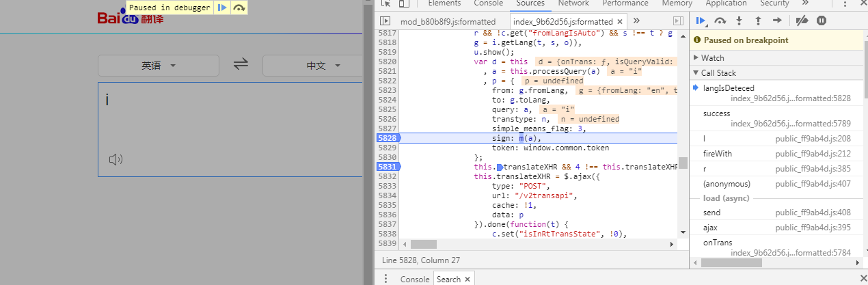Image resolution: width=868 pixels, height=285 pixels.
Task: Open the Network panel
Action: coord(574,3)
